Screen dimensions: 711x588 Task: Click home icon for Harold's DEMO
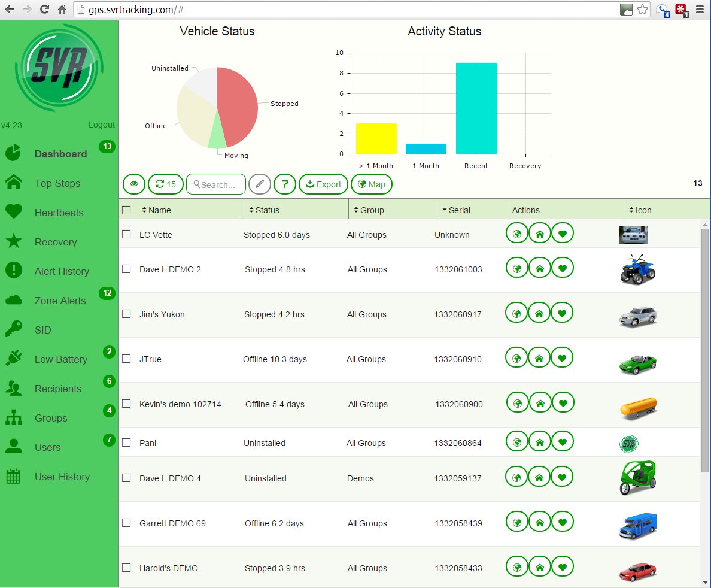[x=540, y=567]
